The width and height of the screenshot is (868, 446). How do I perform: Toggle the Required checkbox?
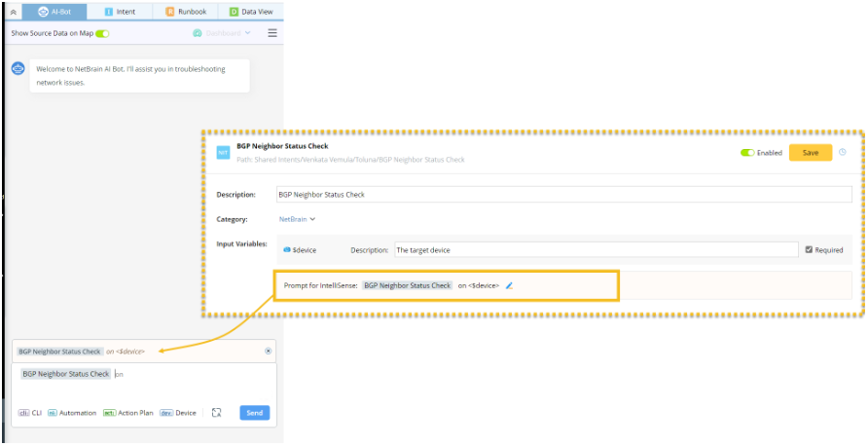(x=809, y=250)
